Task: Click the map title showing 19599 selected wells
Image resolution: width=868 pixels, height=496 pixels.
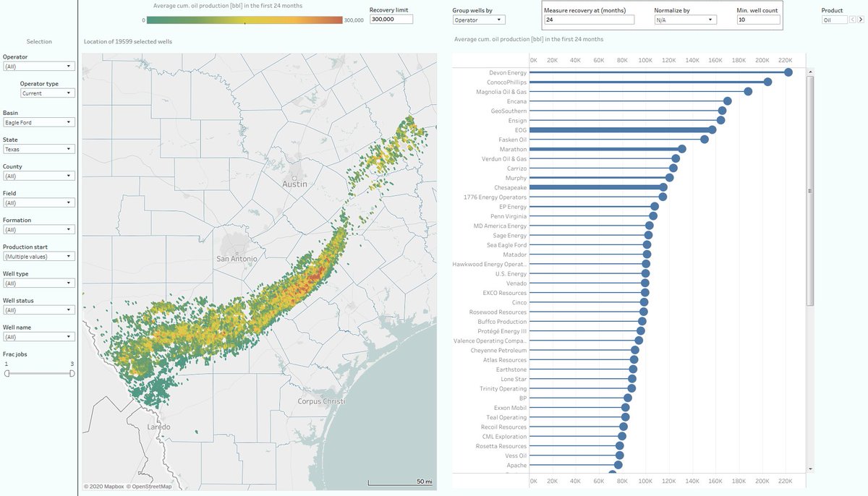Action: coord(128,42)
